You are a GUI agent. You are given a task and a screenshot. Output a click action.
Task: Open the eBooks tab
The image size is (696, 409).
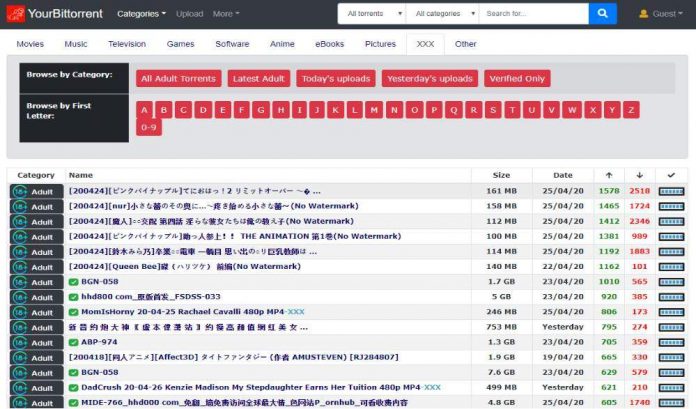pos(329,44)
